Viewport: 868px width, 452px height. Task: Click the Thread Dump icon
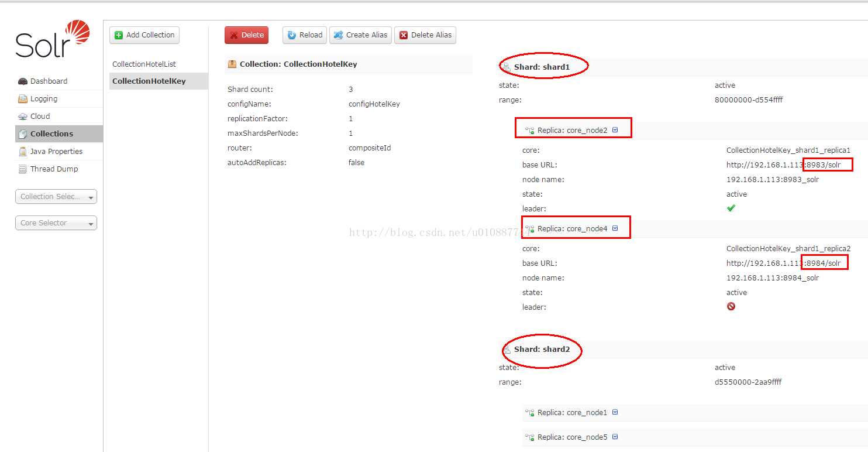coord(23,169)
